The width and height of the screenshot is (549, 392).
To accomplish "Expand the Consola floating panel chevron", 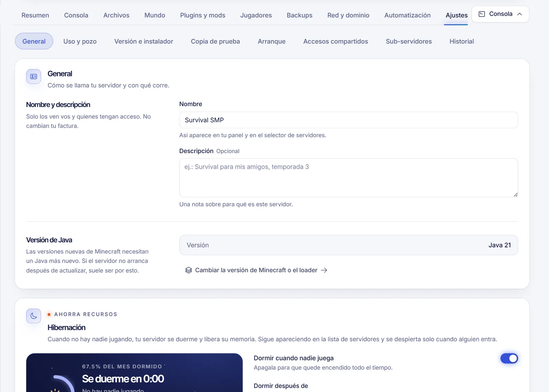I will (519, 14).
